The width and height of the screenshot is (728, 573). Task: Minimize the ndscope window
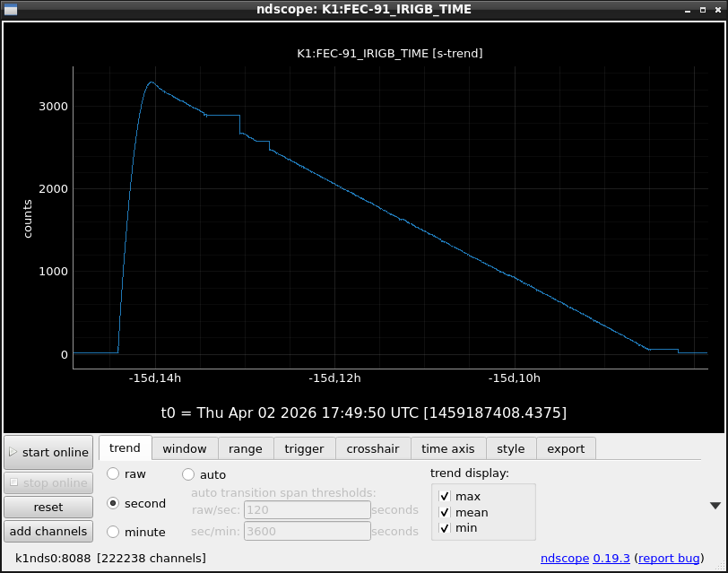click(x=687, y=9)
